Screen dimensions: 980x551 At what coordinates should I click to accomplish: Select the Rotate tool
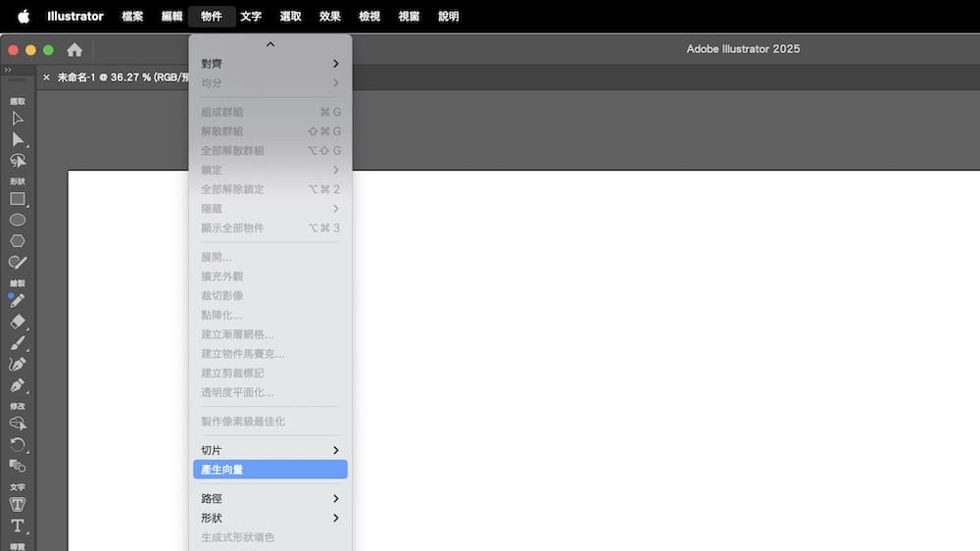pyautogui.click(x=18, y=445)
